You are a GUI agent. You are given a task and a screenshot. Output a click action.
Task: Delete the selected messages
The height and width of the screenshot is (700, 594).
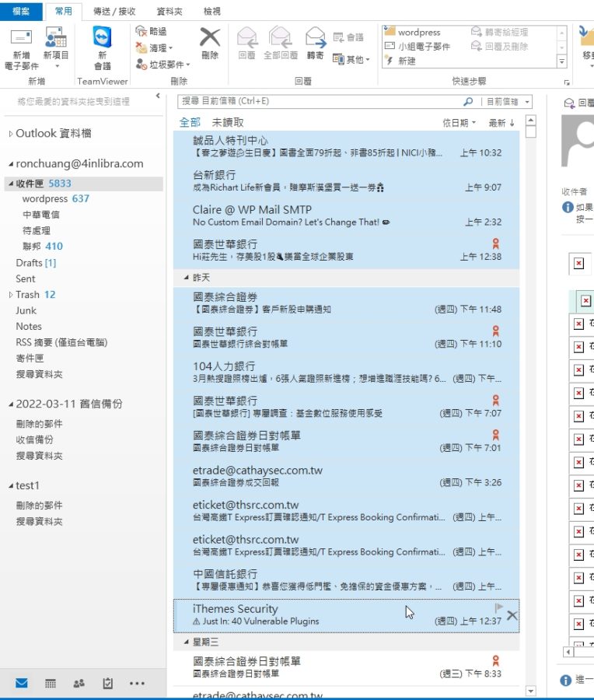(210, 44)
